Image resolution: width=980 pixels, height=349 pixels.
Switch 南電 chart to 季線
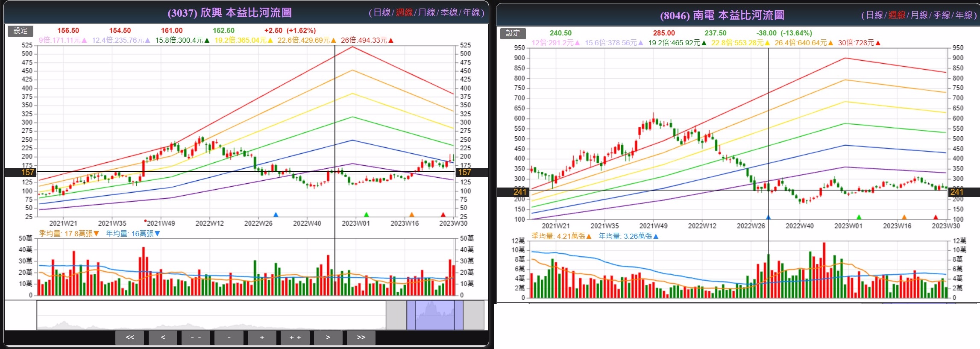click(941, 15)
